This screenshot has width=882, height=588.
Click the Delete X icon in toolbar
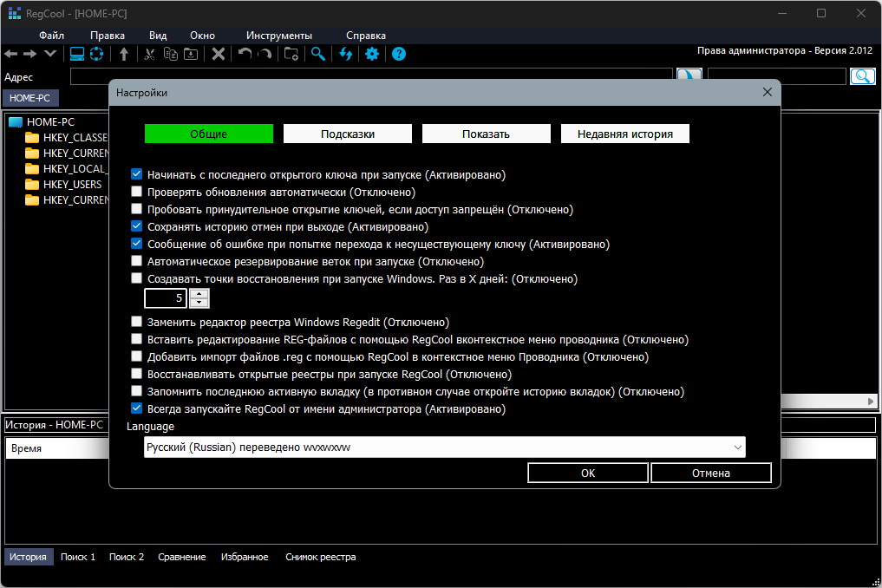pos(219,54)
